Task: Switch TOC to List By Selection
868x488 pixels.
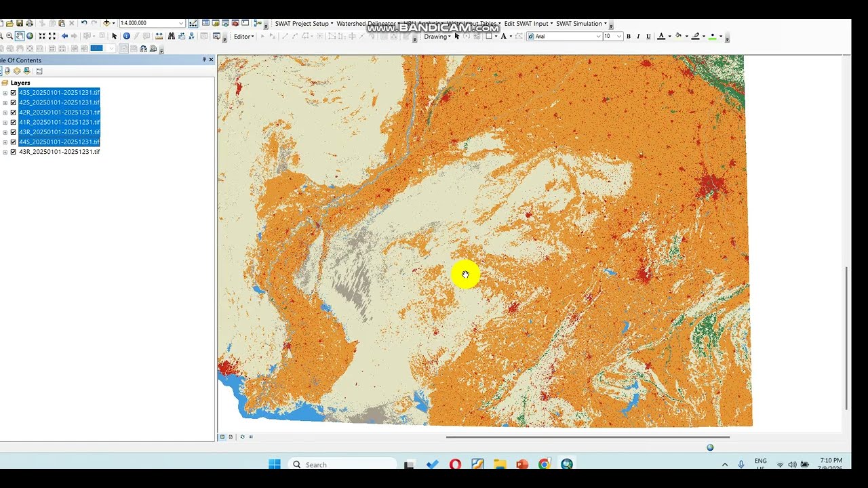Action: coord(27,70)
